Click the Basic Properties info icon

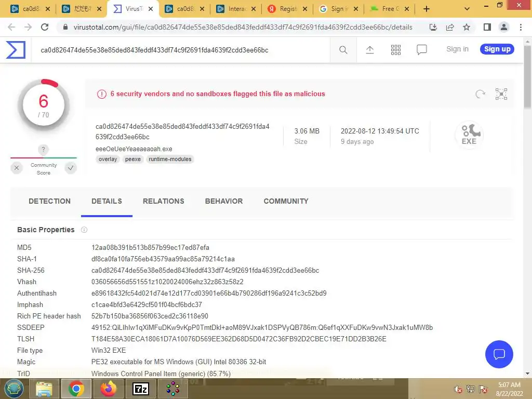[84, 230]
